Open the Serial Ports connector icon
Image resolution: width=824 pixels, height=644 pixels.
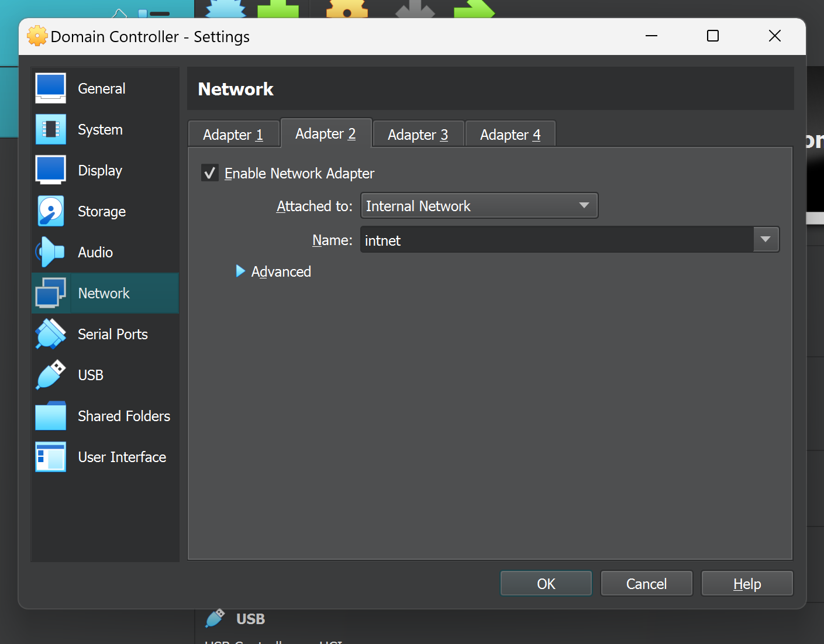[50, 334]
